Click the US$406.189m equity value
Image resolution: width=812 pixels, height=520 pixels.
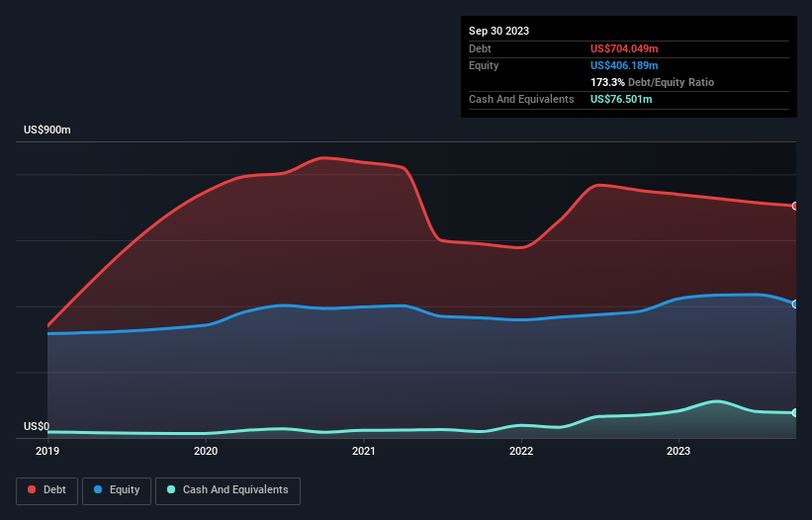624,65
